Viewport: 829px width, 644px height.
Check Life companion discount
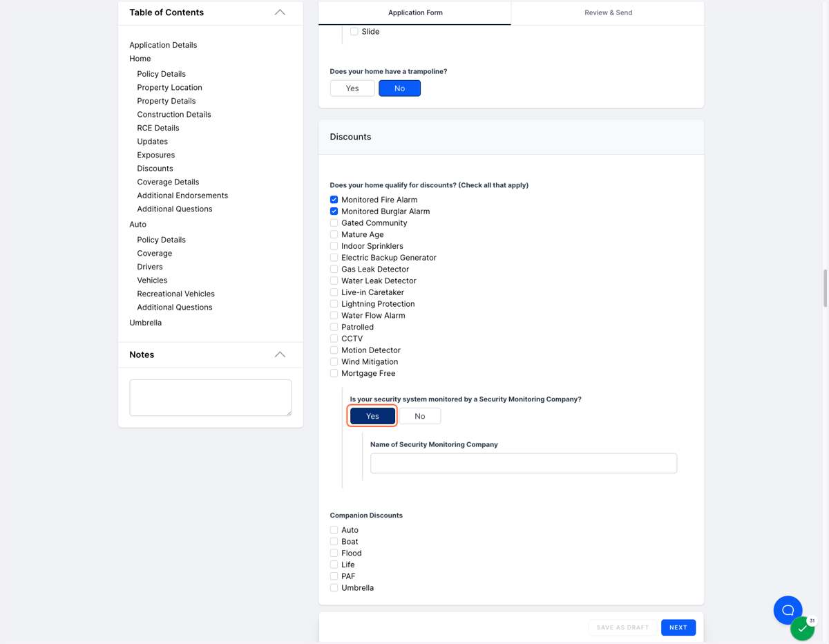334,565
